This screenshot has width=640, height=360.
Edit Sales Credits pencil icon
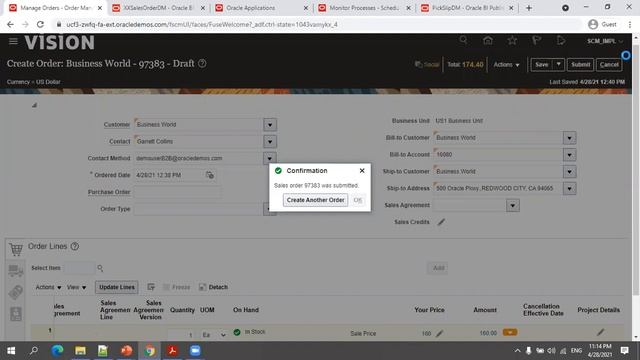coord(441,222)
